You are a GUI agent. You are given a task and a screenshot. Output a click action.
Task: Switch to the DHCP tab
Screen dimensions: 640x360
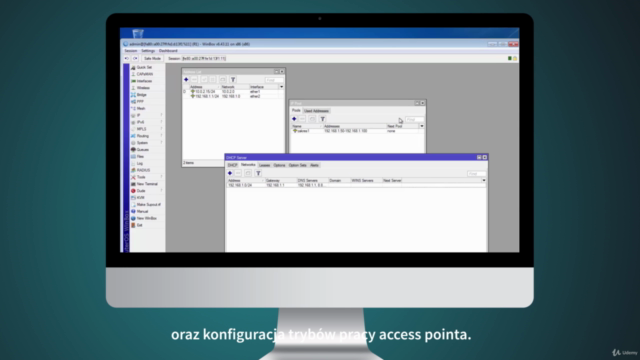point(232,165)
